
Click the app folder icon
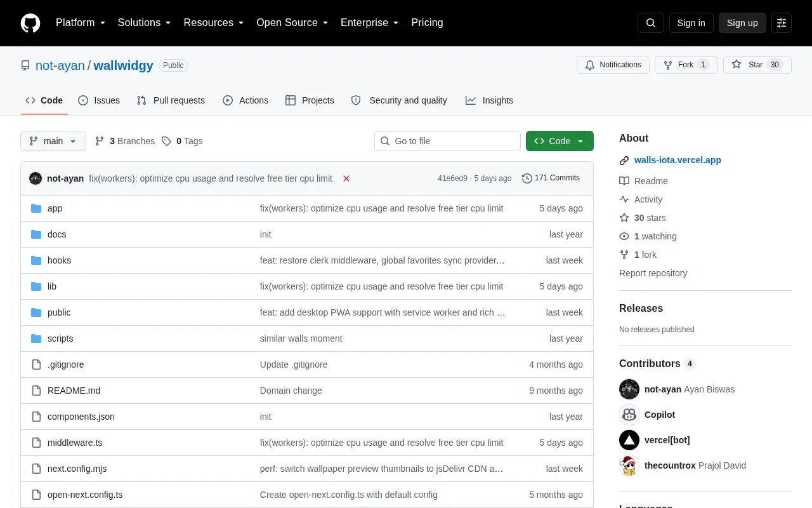pyautogui.click(x=36, y=208)
